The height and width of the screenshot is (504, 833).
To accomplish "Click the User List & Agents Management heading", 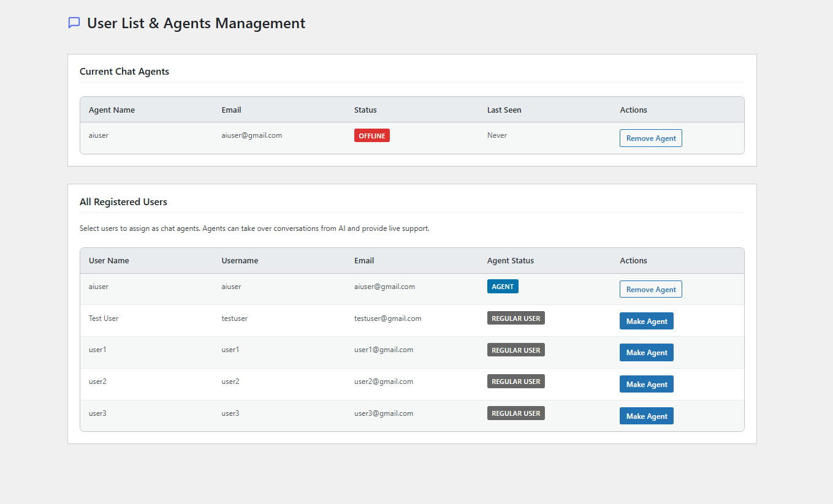I will (196, 23).
